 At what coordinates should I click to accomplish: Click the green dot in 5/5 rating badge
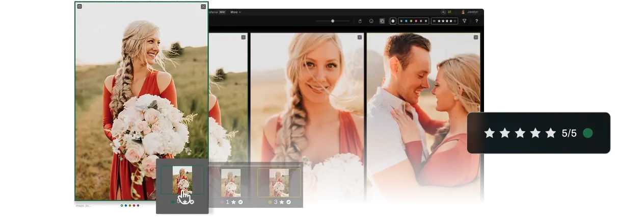587,133
